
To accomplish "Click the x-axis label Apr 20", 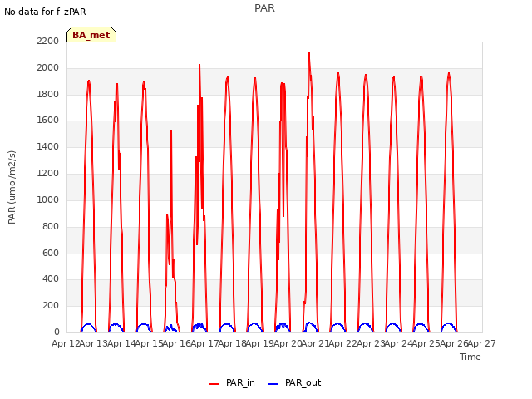I will [288, 343].
